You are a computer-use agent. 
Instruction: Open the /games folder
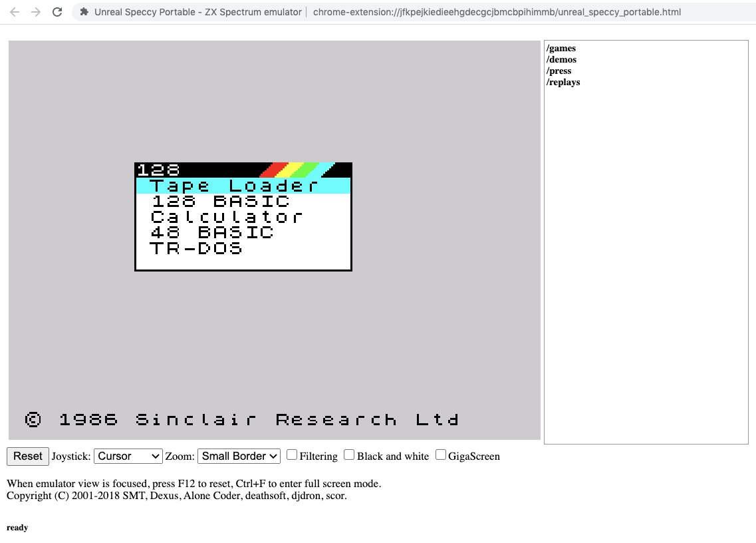tap(561, 49)
